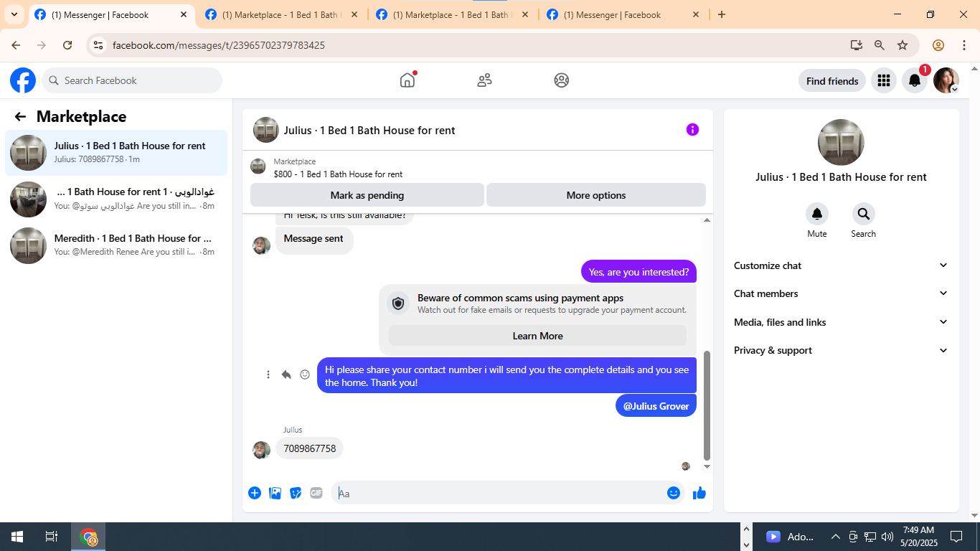Screen dimensions: 980x551
Task: Reload the page in browser toolbar
Action: (x=67, y=45)
